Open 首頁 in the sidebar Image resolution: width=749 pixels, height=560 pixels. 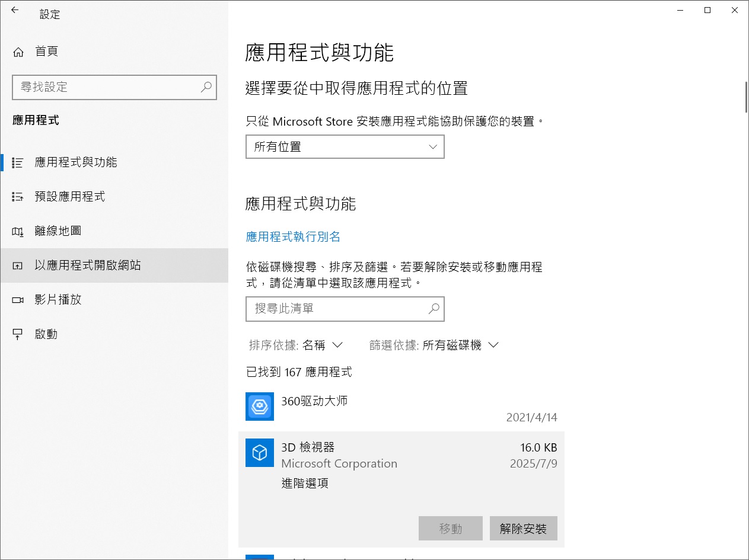point(114,52)
